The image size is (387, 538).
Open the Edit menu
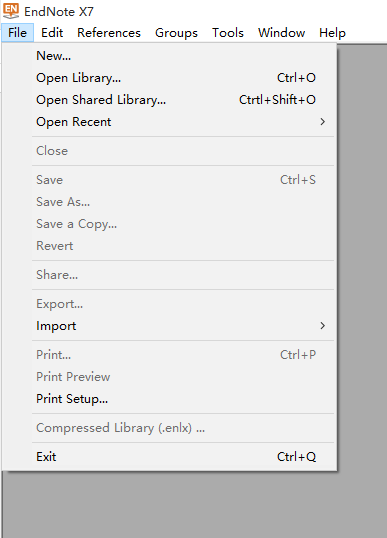52,33
